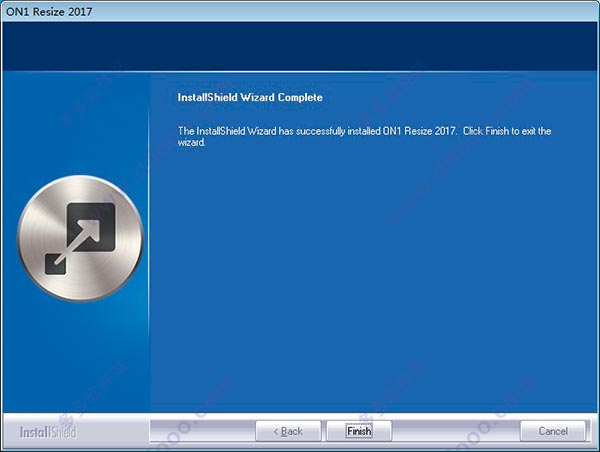Viewport: 600px width, 452px height.
Task: Select the 'InstallShield Wizard Complete' heading
Action: point(250,97)
